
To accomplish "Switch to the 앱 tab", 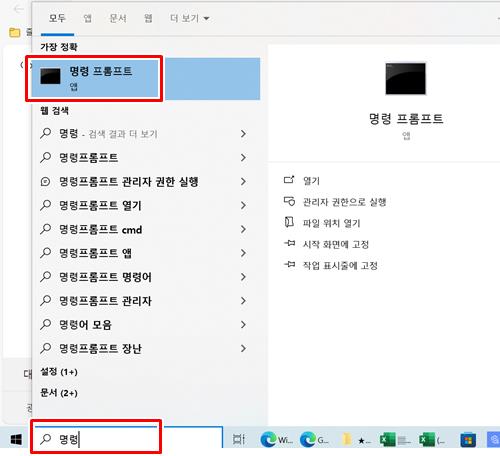I will coord(87,18).
